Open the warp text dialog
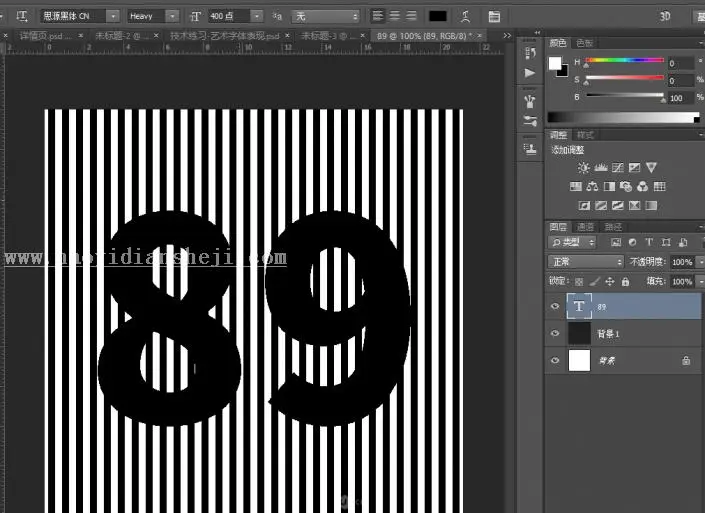Screen dimensions: 705x513 466,17
